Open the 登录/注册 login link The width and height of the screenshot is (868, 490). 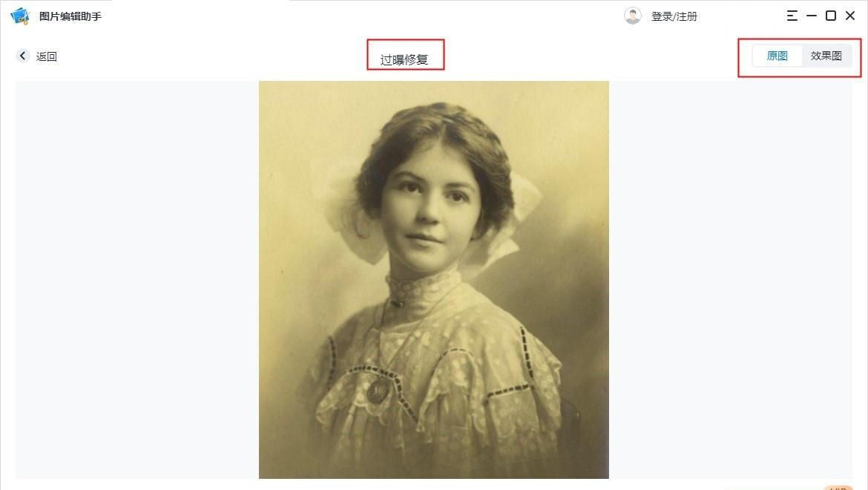click(674, 16)
